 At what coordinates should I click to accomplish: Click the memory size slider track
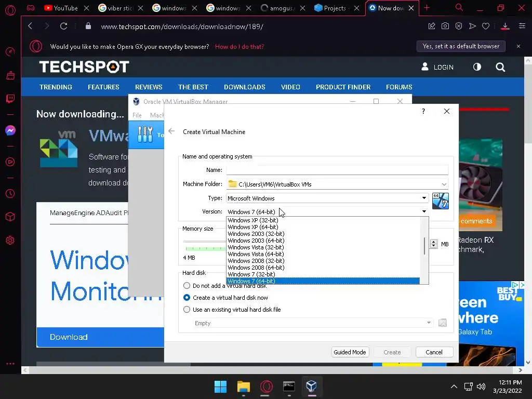[205, 242]
